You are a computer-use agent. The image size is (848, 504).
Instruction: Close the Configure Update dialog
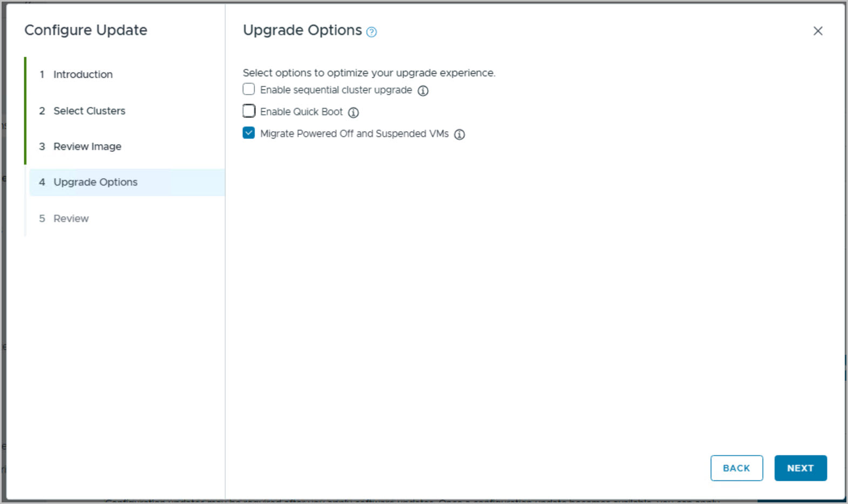pos(818,31)
